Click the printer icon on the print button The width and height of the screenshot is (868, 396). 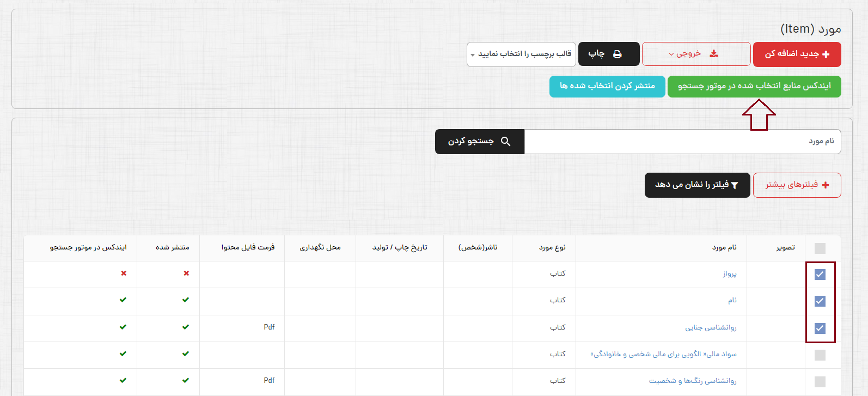(617, 54)
